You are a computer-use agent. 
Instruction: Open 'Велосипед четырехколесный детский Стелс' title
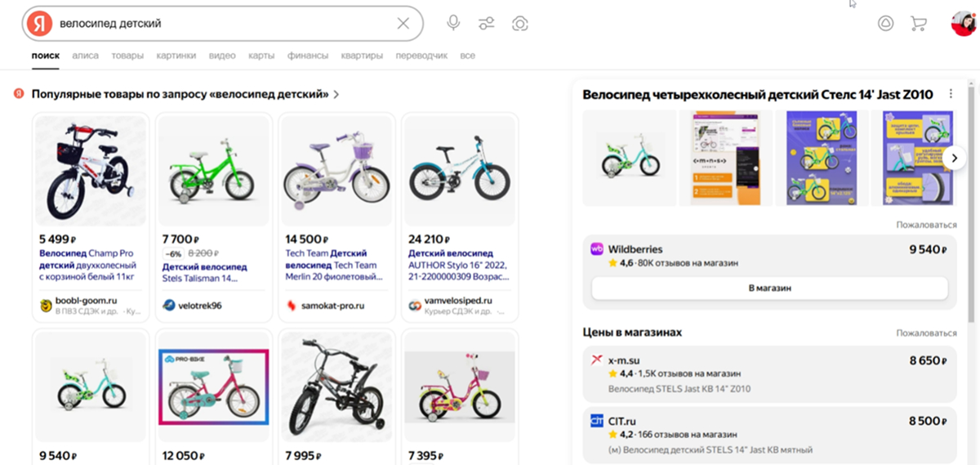[758, 94]
